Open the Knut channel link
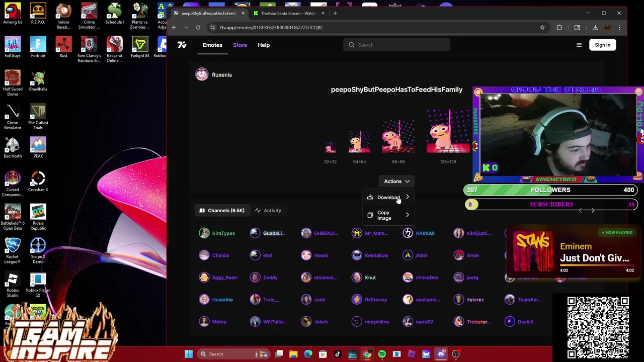 coord(364,278)
